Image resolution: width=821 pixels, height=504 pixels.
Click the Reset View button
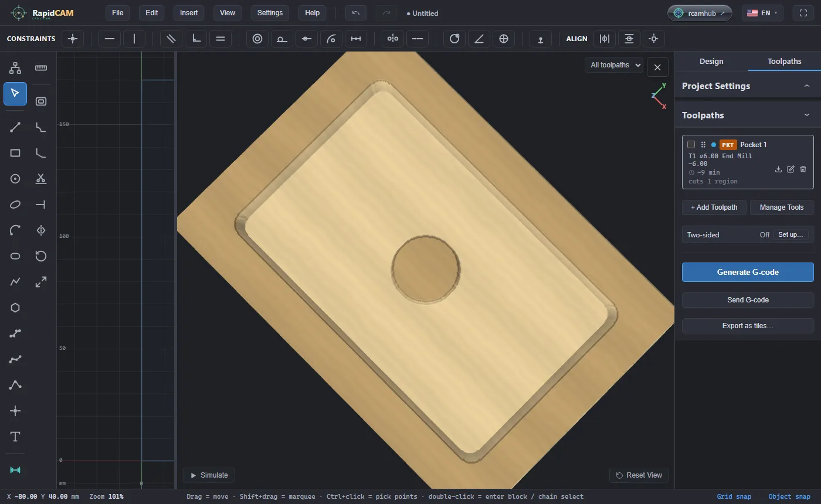pos(639,475)
